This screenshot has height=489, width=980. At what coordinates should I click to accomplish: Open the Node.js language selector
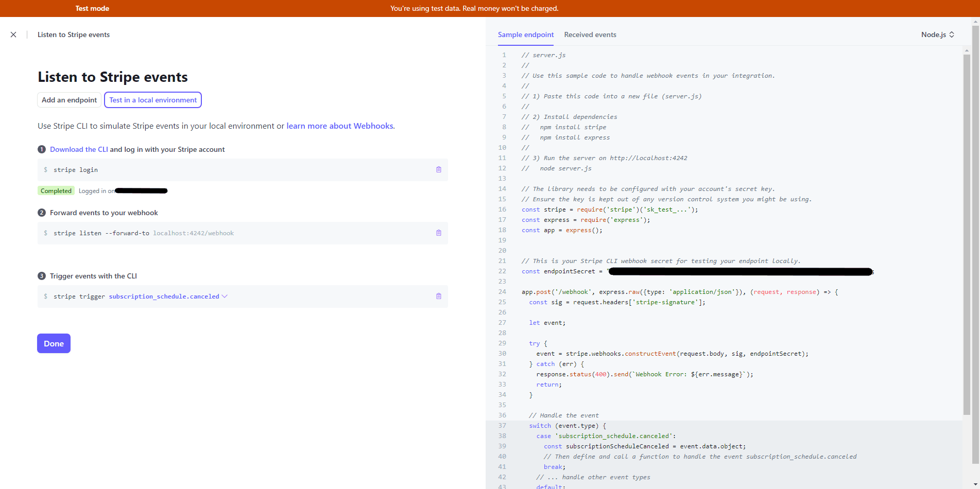[x=937, y=34]
